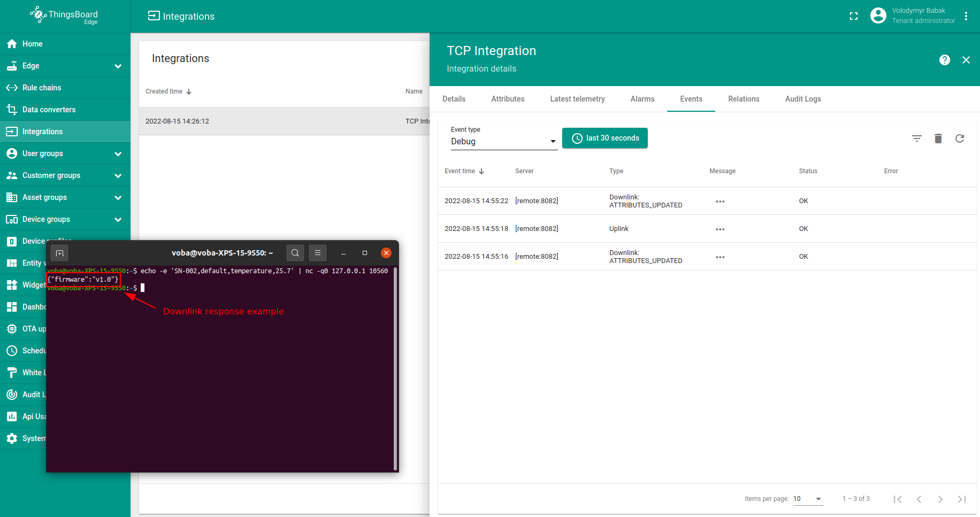Expand the Edge sidebar section
980x517 pixels.
118,66
